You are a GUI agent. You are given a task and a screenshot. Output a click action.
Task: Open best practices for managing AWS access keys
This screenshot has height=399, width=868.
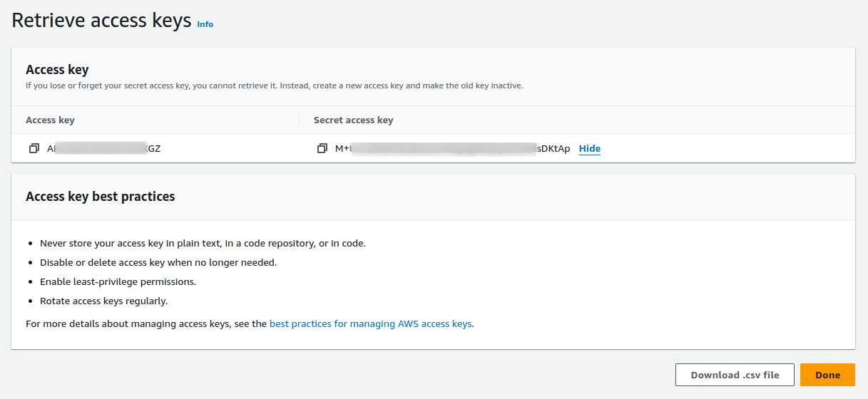coord(370,323)
